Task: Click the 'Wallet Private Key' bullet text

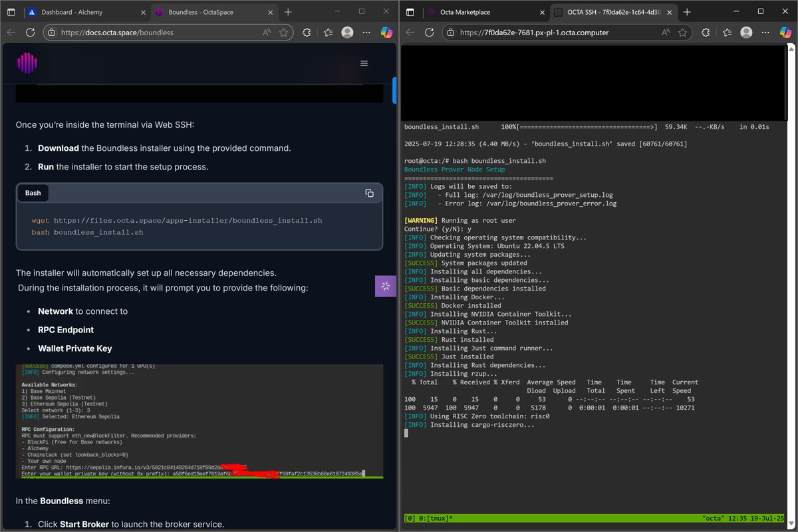Action: tap(75, 348)
